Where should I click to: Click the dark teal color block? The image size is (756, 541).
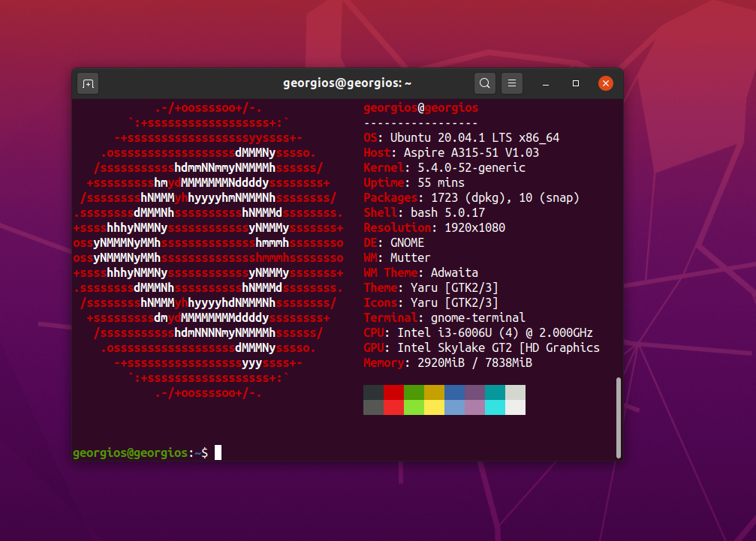pyautogui.click(x=495, y=392)
